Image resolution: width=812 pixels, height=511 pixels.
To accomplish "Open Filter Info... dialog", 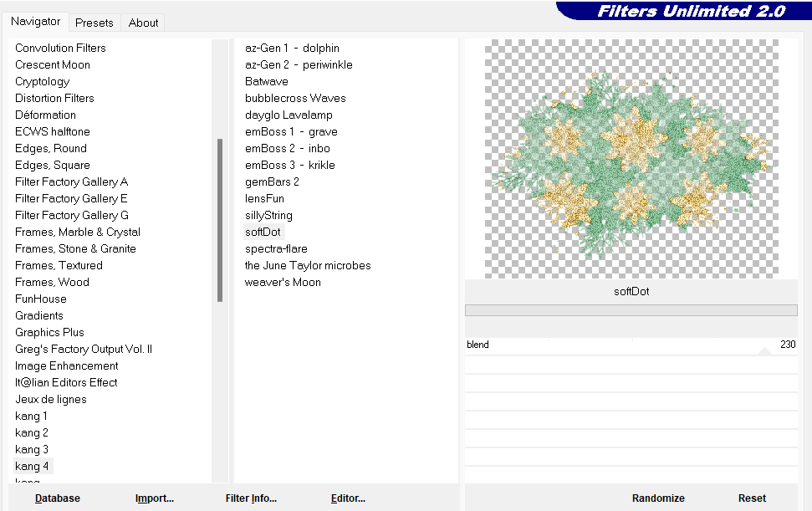I will 251,498.
